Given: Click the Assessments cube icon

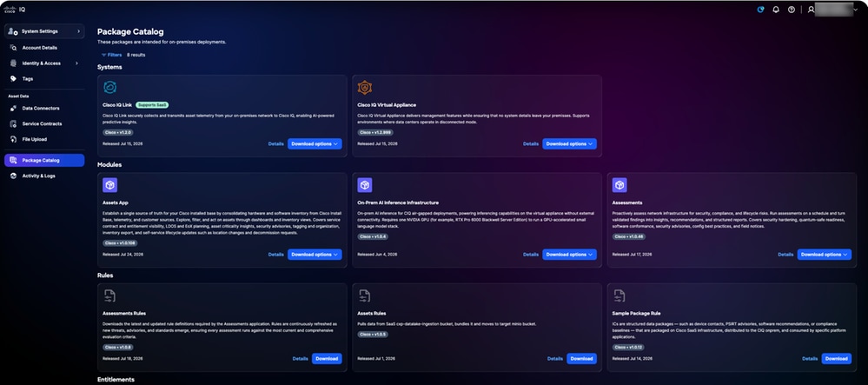Looking at the screenshot, I should (x=620, y=185).
